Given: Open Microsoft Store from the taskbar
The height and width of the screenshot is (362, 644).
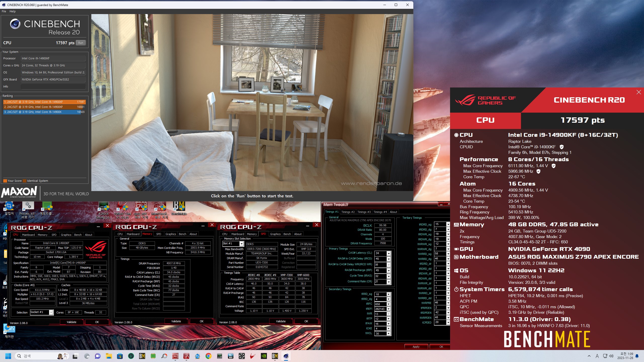Looking at the screenshot, I should 120,356.
